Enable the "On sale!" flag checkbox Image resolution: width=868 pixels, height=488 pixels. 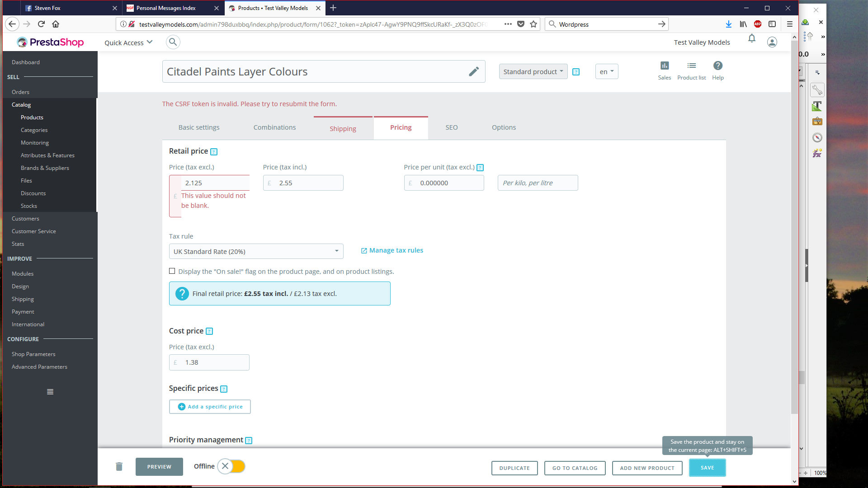click(x=172, y=271)
